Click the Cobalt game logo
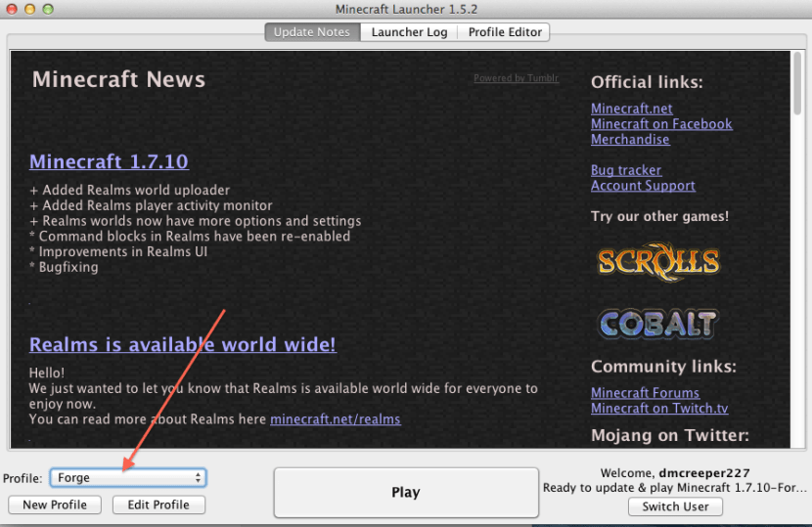 point(658,324)
